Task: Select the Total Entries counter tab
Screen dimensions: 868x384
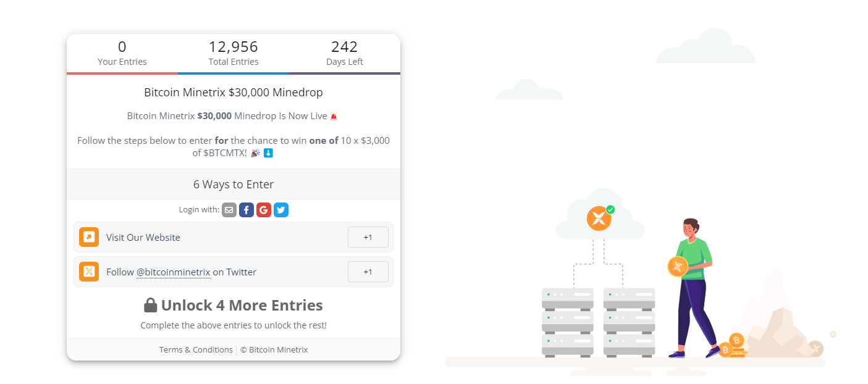Action: pos(234,54)
